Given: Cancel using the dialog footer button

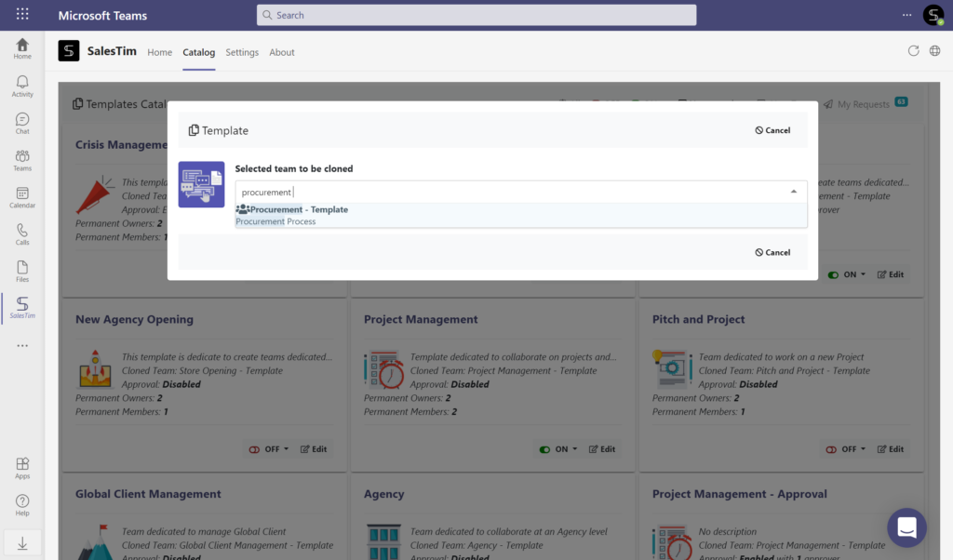Looking at the screenshot, I should click(772, 252).
